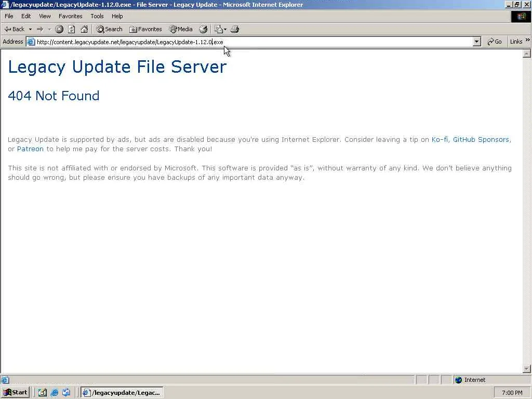Click the Stop loading icon
This screenshot has width=532, height=399.
[x=59, y=29]
